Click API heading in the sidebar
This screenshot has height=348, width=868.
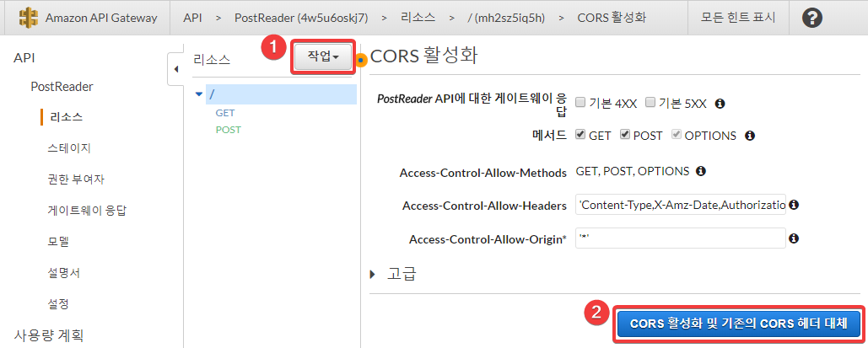pyautogui.click(x=24, y=58)
